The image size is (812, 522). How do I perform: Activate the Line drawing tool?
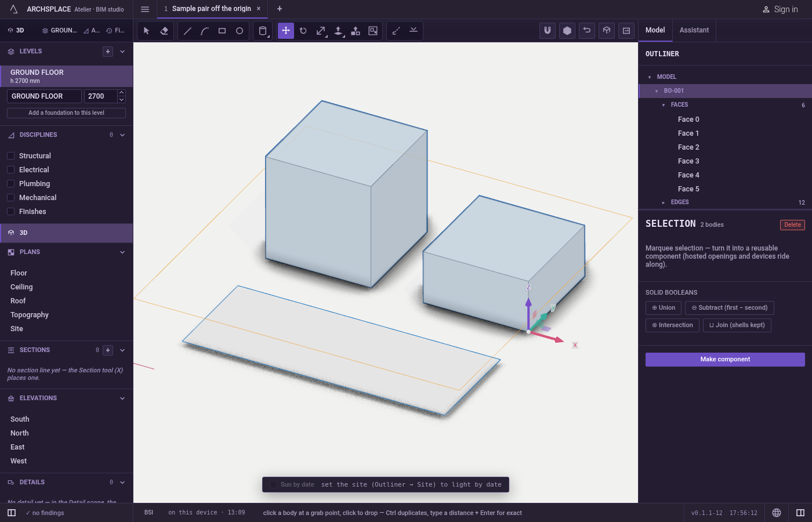(187, 31)
